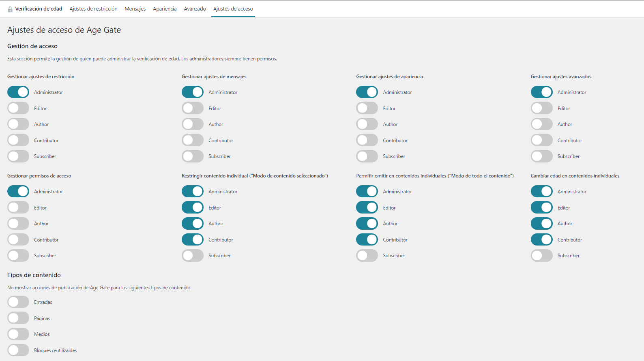Enable Author under Gestionar ajustes de restricción
The image size is (644, 361).
click(18, 124)
